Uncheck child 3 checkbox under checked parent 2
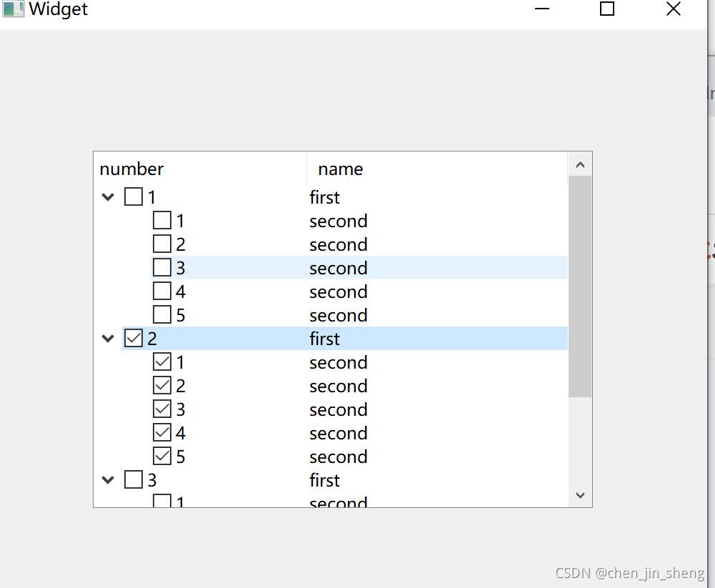The image size is (715, 588). [162, 409]
